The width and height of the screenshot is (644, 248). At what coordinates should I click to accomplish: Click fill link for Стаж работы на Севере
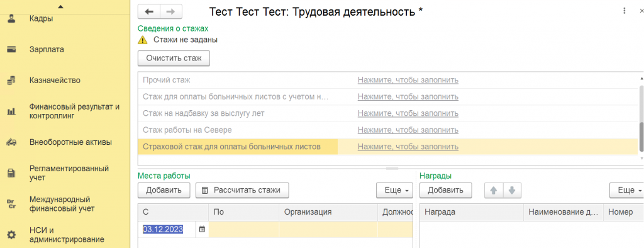tap(408, 130)
